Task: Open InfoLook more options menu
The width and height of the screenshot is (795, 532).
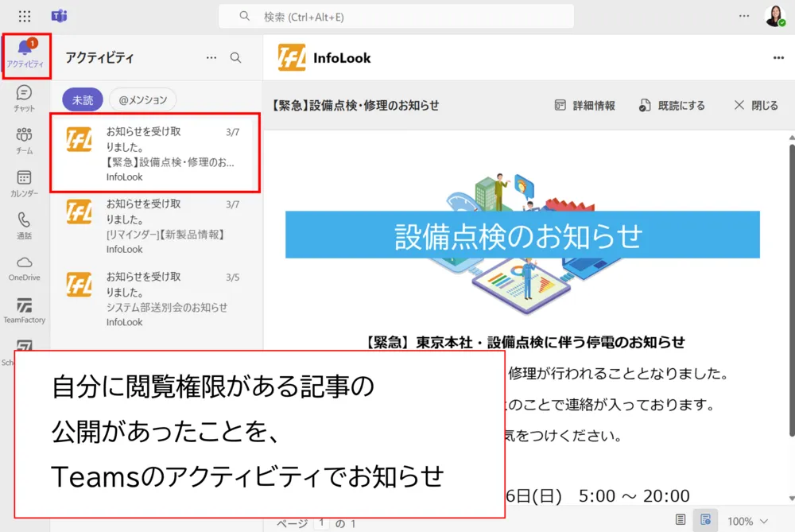Action: click(x=778, y=57)
